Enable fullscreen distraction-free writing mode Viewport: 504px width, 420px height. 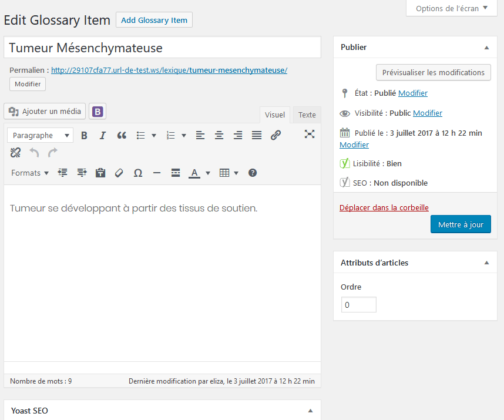[x=310, y=135]
